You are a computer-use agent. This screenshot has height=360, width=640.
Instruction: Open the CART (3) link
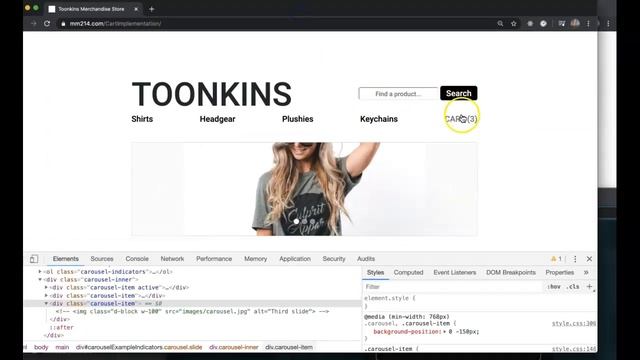pyautogui.click(x=460, y=119)
